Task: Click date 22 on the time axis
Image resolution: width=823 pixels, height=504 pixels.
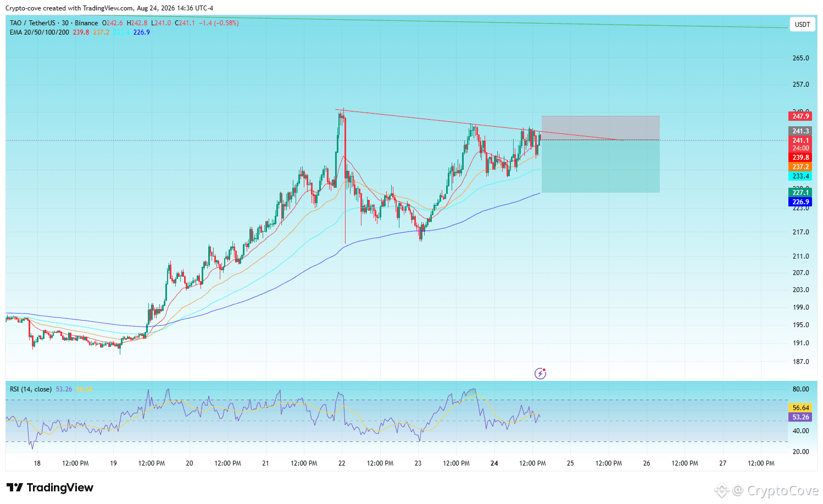Action: (x=342, y=463)
